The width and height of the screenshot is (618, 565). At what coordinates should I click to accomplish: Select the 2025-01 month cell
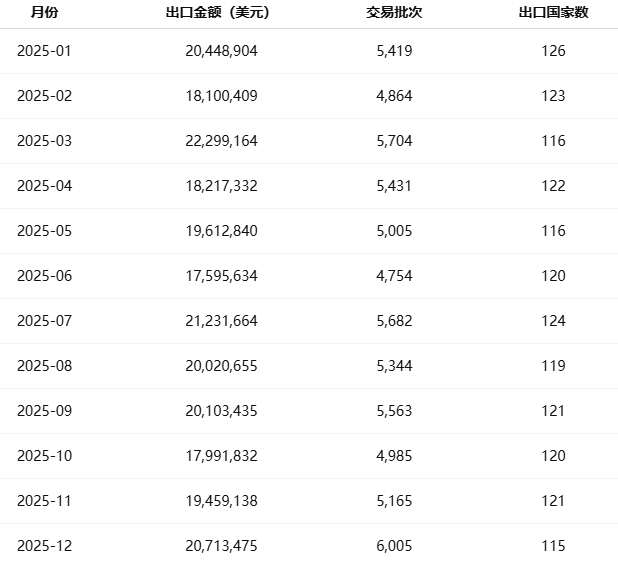[x=45, y=51]
